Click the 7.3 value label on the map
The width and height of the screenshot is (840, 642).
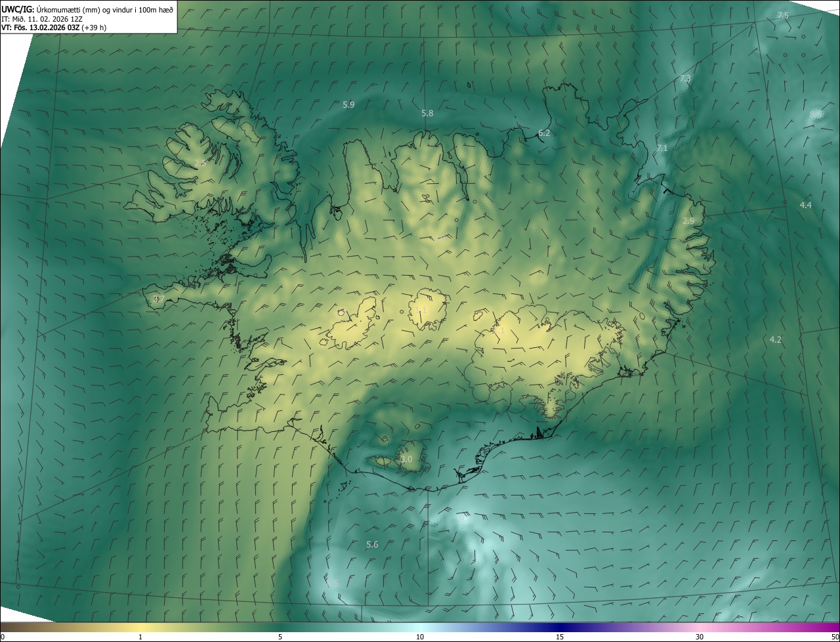click(684, 78)
